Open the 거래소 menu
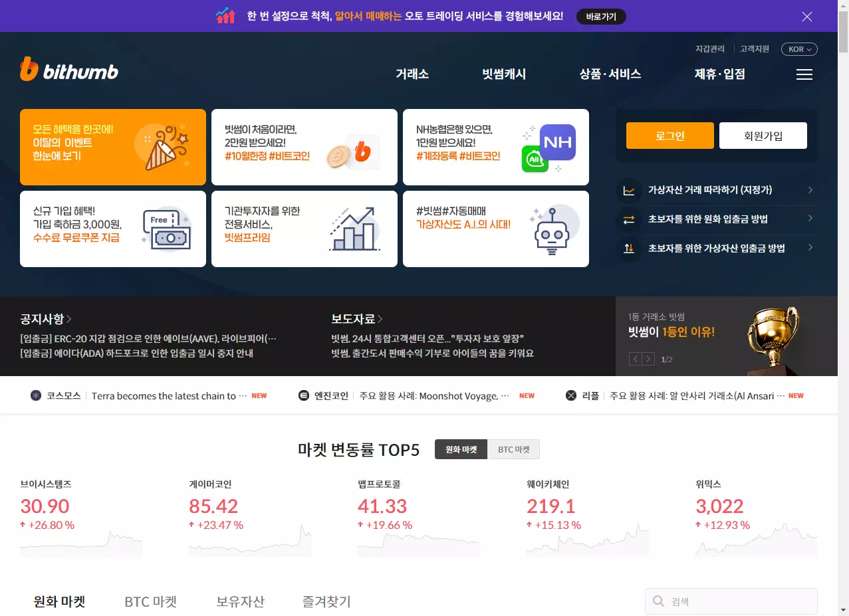Image resolution: width=849 pixels, height=616 pixels. tap(412, 74)
